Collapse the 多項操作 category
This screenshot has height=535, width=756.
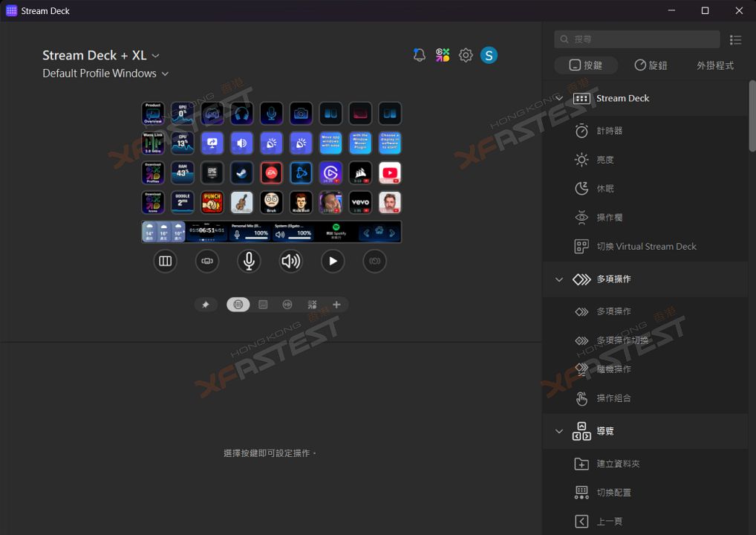coord(560,279)
